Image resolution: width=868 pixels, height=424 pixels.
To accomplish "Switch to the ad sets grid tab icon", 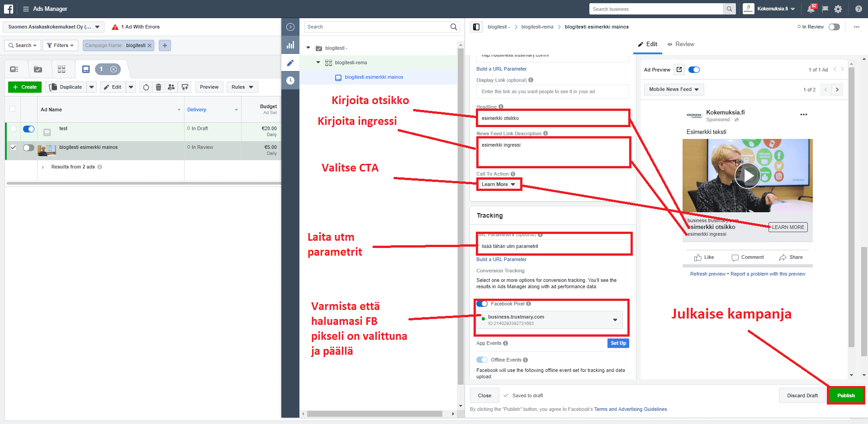I will [x=62, y=69].
